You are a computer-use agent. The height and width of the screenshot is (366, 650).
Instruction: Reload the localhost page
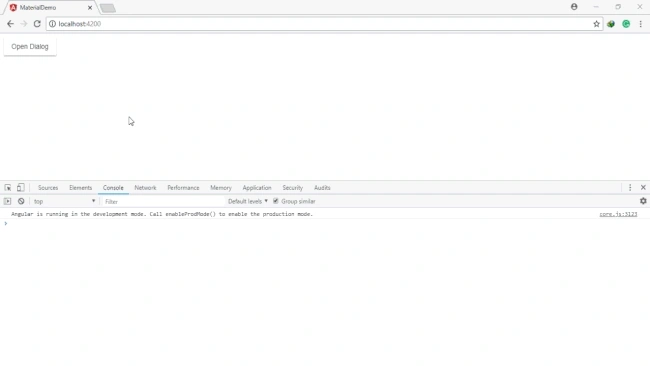coord(37,24)
